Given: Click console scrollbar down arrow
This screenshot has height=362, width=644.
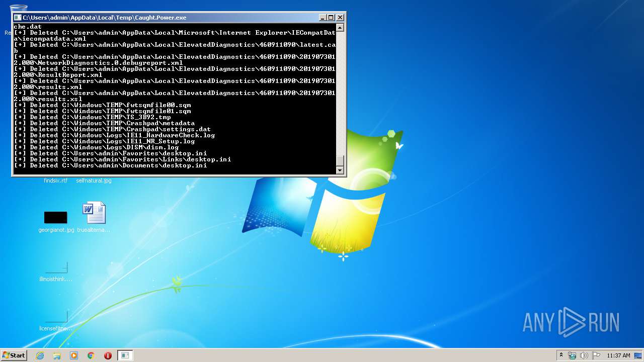Looking at the screenshot, I should click(340, 170).
